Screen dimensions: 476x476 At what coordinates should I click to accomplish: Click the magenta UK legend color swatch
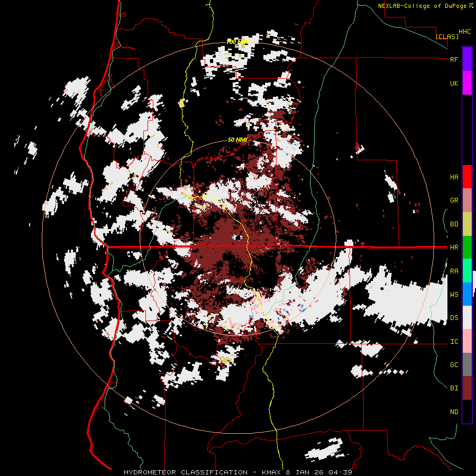click(x=467, y=83)
